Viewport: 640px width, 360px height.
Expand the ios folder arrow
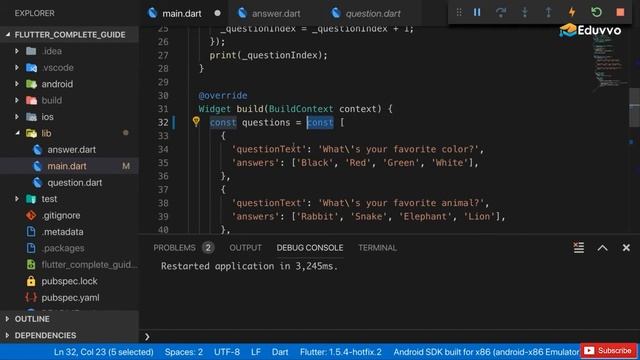[x=17, y=116]
